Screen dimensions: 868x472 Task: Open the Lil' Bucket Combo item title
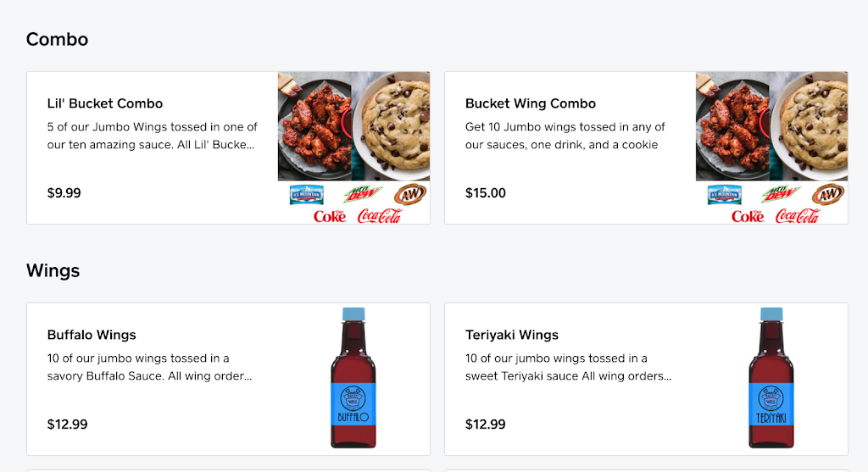click(x=105, y=103)
